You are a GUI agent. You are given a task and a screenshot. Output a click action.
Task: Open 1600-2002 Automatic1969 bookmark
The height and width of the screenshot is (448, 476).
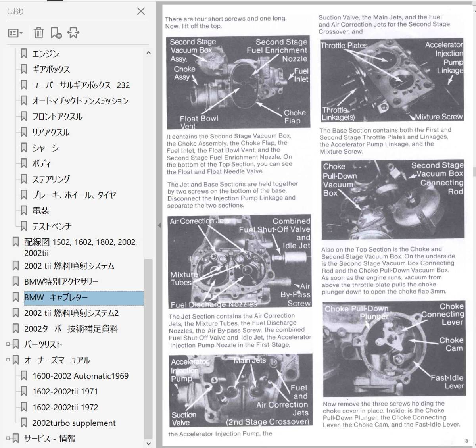click(81, 376)
